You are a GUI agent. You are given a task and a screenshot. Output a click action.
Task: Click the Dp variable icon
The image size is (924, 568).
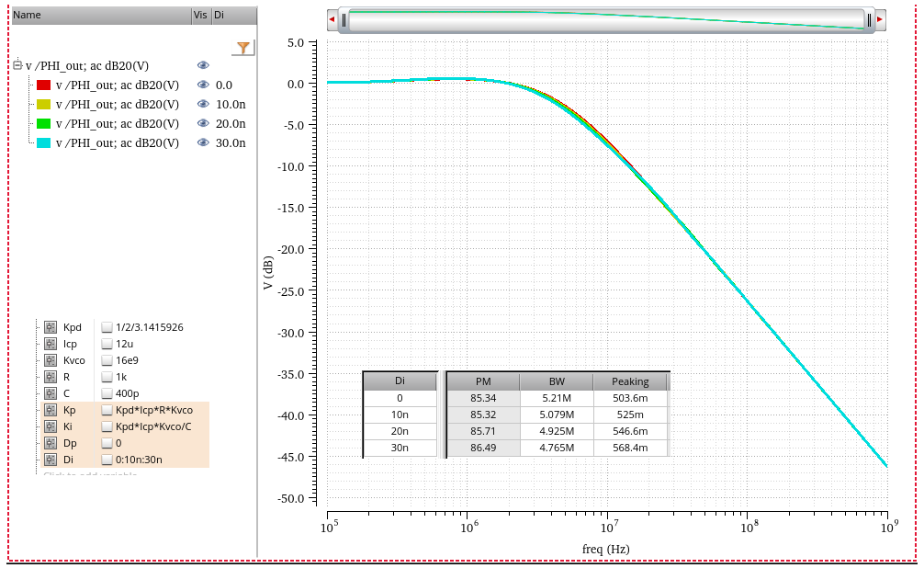click(51, 443)
